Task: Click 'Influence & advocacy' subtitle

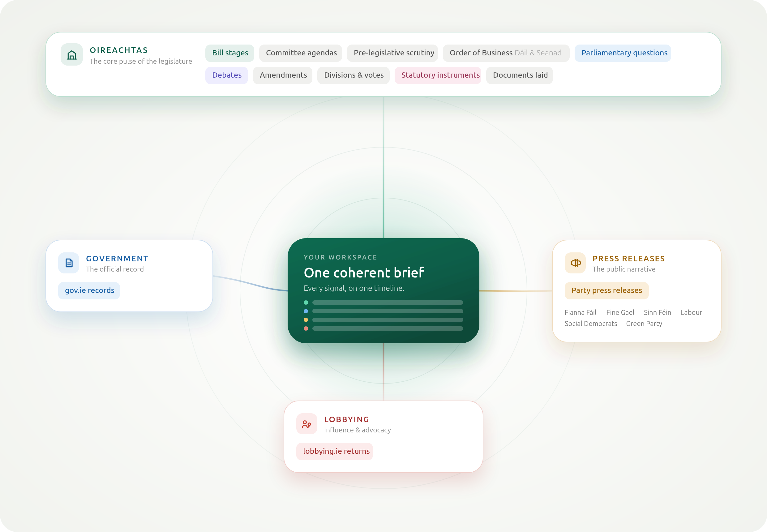Action: 357,430
